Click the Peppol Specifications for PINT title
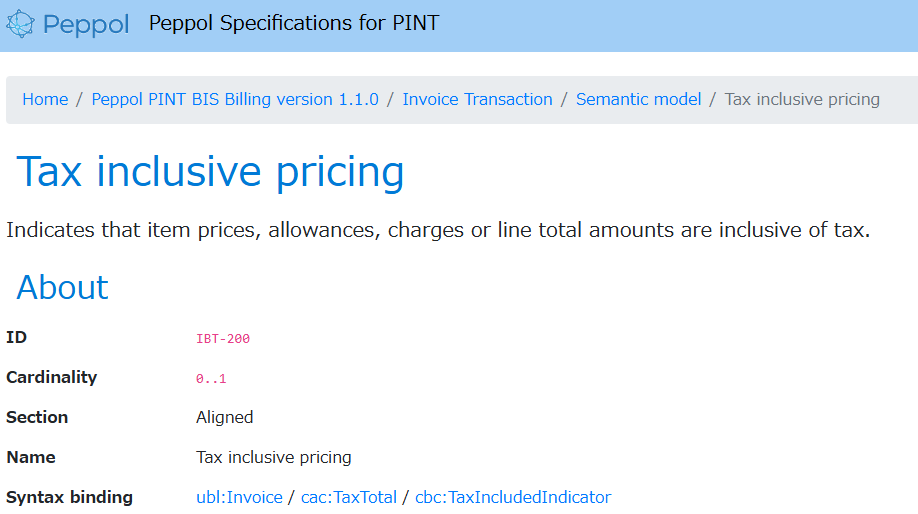This screenshot has width=918, height=514. (294, 23)
